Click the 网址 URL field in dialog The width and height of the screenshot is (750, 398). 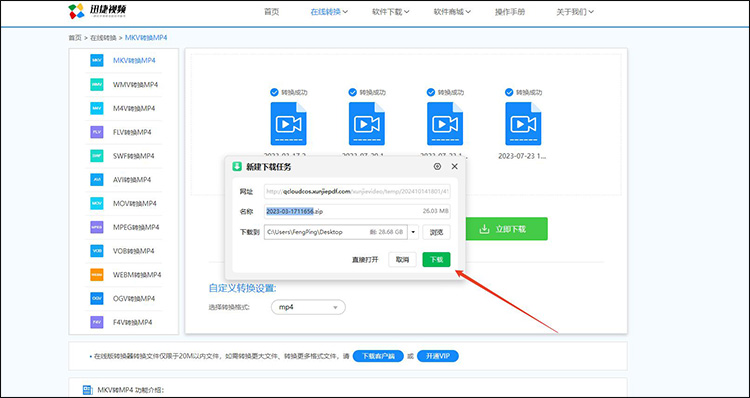click(x=357, y=192)
